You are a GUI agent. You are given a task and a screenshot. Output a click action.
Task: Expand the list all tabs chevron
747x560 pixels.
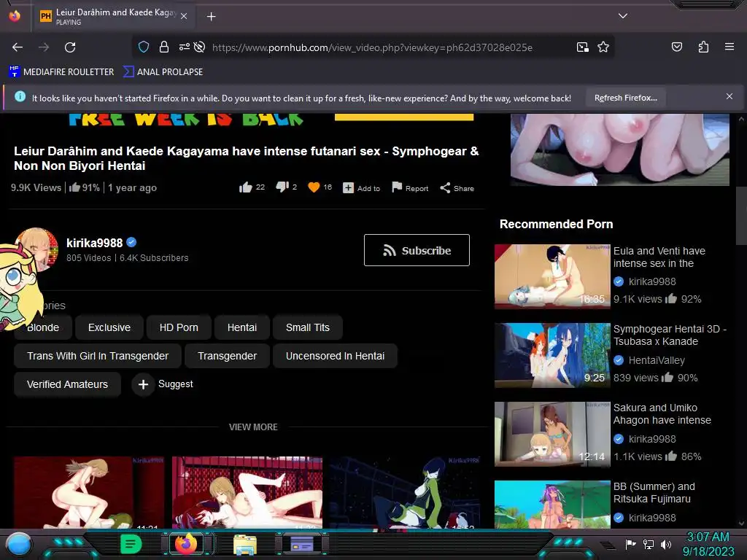[623, 16]
